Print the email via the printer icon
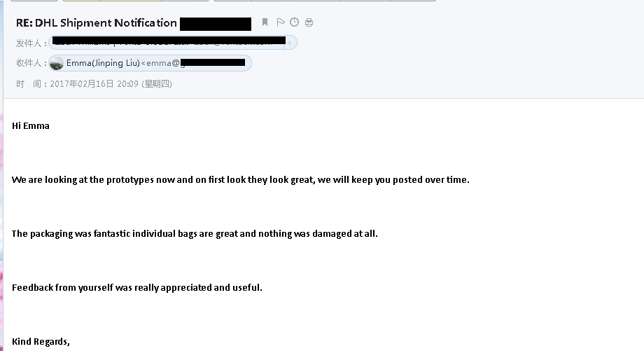 pos(309,22)
